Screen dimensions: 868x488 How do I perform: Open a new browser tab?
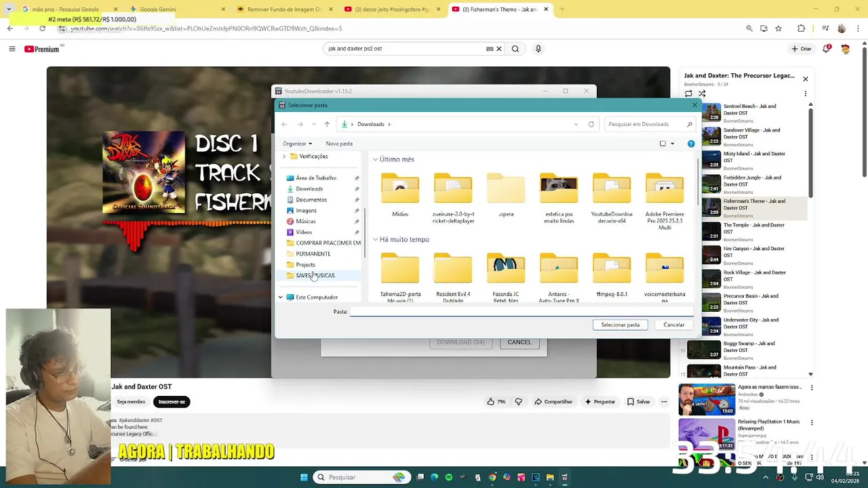tap(561, 9)
